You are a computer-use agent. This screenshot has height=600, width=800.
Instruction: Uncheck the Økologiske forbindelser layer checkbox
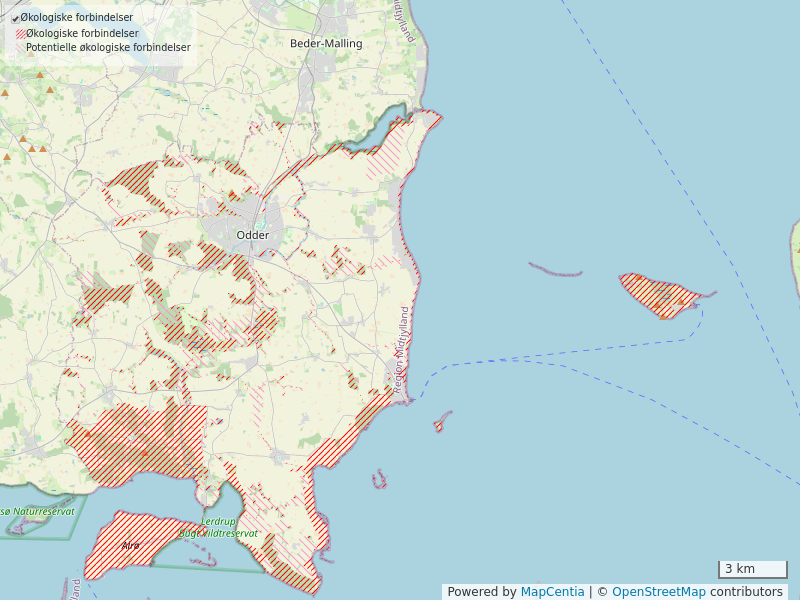[x=15, y=18]
